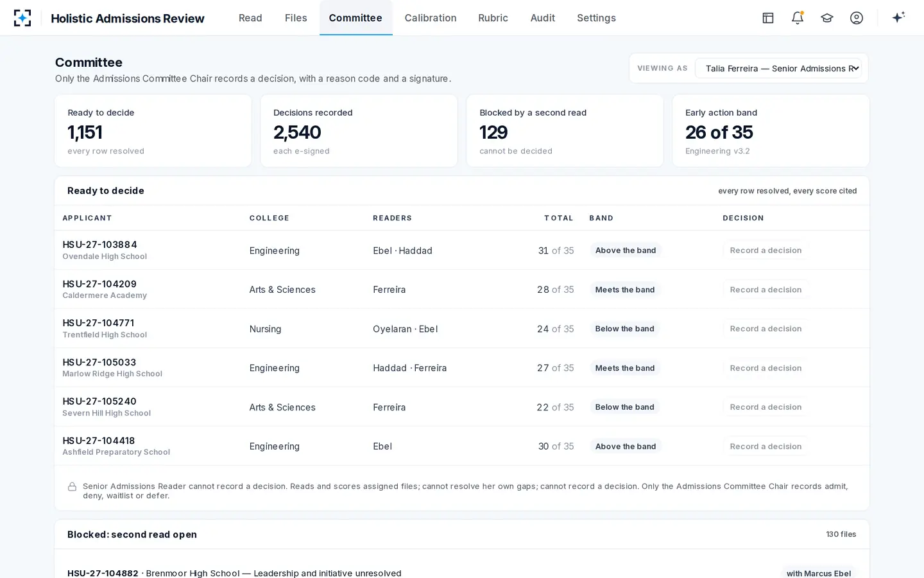Select the Committee tab

355,18
